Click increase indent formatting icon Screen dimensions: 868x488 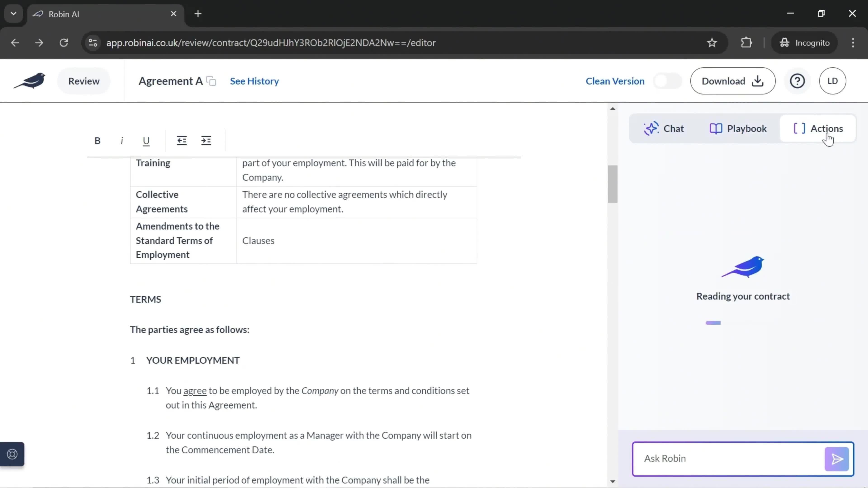206,141
